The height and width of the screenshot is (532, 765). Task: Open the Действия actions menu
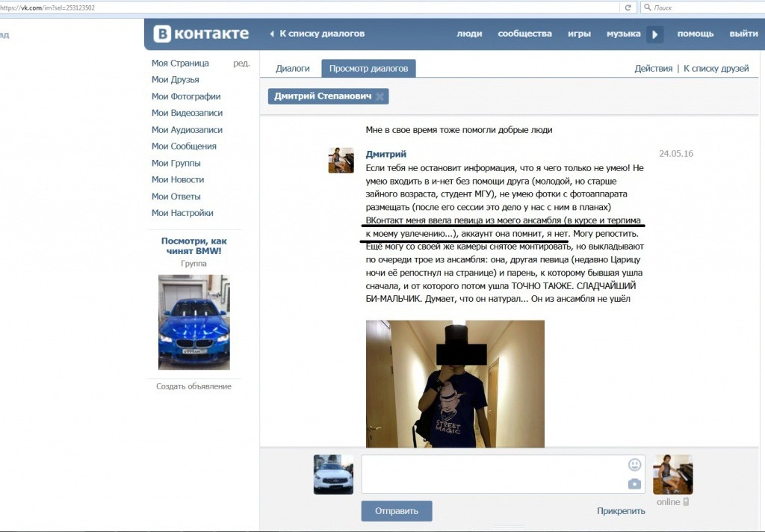[x=653, y=68]
